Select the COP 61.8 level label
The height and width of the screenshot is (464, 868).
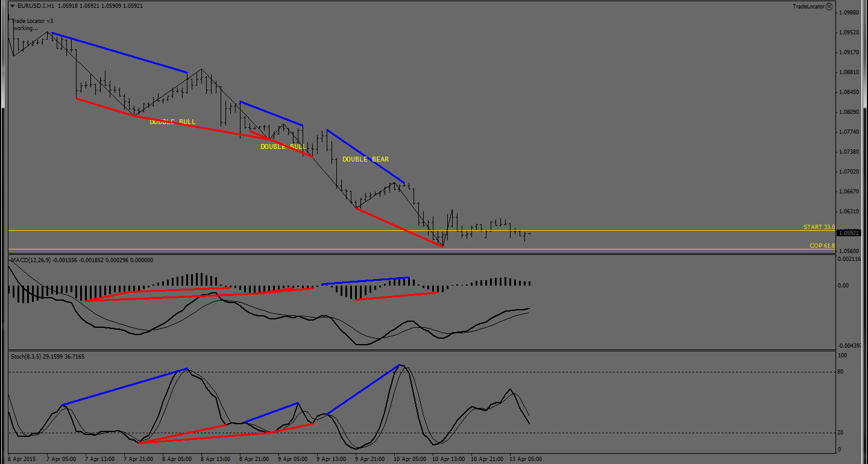(822, 246)
